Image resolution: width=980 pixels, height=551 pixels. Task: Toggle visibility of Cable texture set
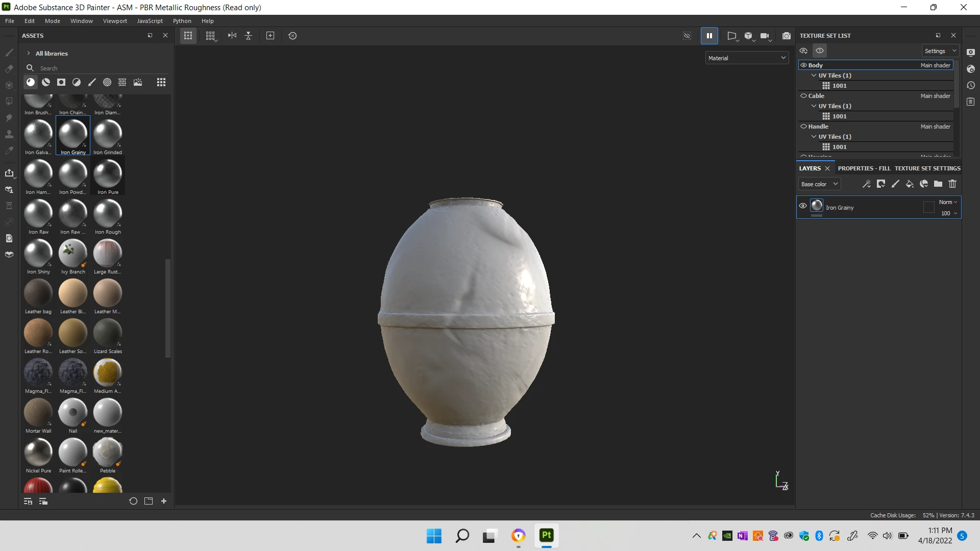click(x=803, y=96)
